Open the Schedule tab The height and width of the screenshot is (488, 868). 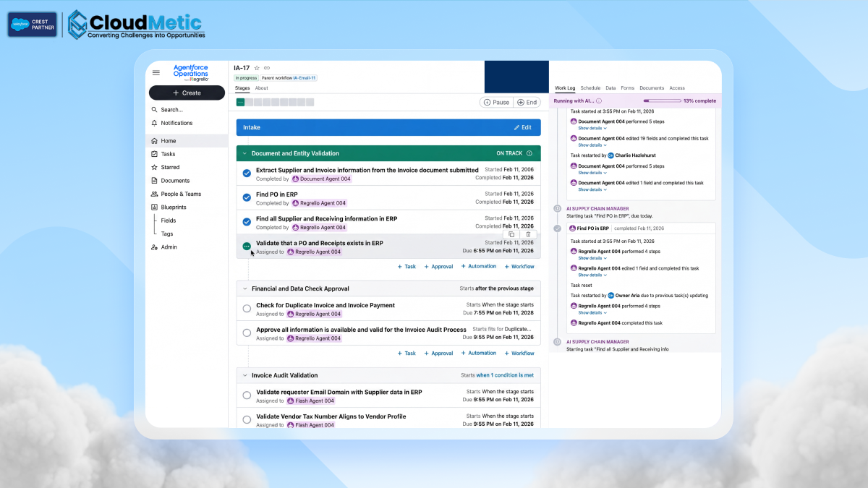pyautogui.click(x=590, y=88)
